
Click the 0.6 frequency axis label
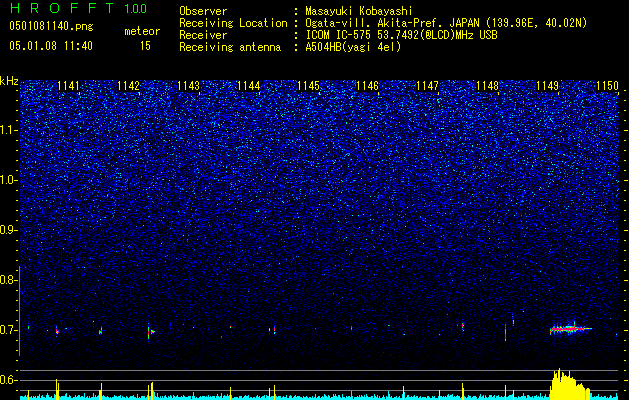point(9,380)
